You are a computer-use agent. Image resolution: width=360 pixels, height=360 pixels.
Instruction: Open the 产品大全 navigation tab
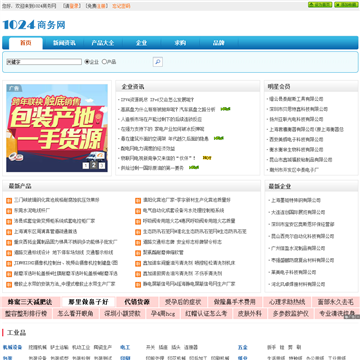click(x=103, y=43)
